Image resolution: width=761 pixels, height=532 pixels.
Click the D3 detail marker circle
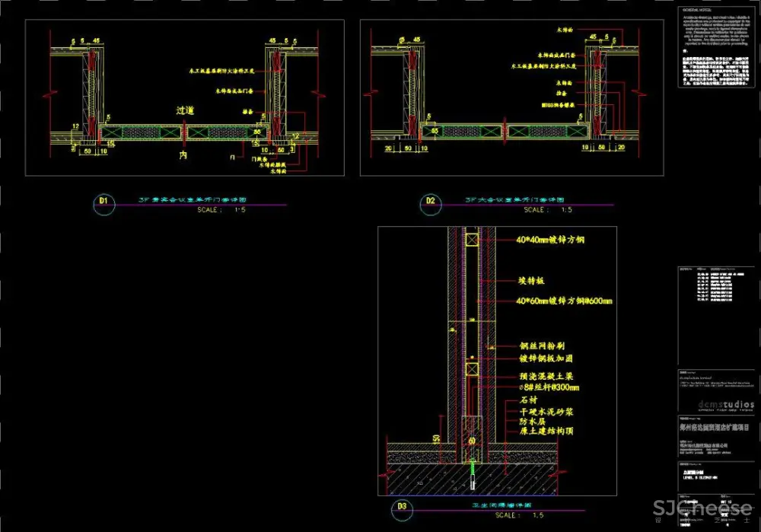(x=403, y=505)
